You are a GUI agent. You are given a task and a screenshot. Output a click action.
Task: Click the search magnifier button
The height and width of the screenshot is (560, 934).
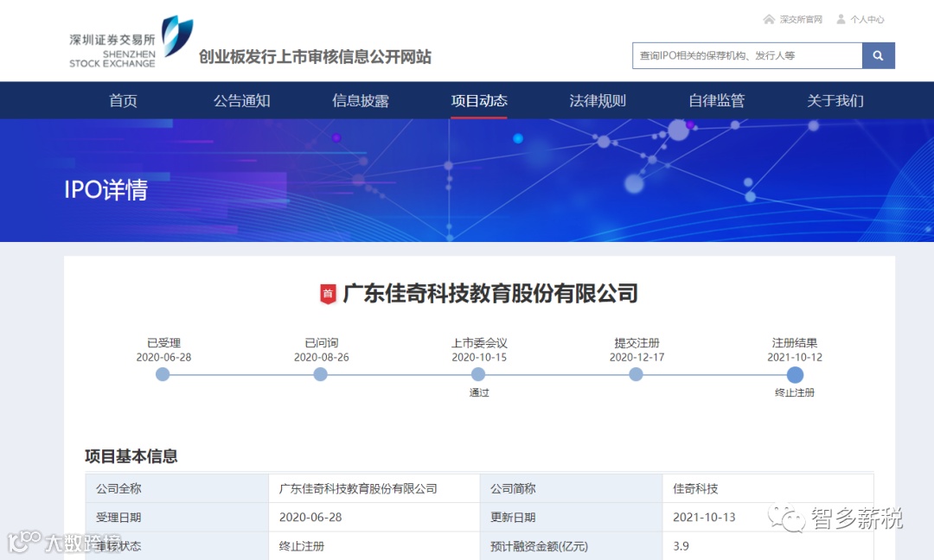[x=878, y=55]
